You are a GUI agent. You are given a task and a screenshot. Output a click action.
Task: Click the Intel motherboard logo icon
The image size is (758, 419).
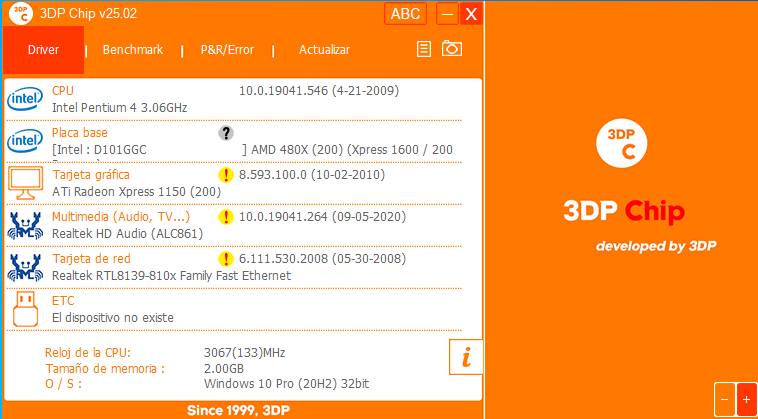24,141
